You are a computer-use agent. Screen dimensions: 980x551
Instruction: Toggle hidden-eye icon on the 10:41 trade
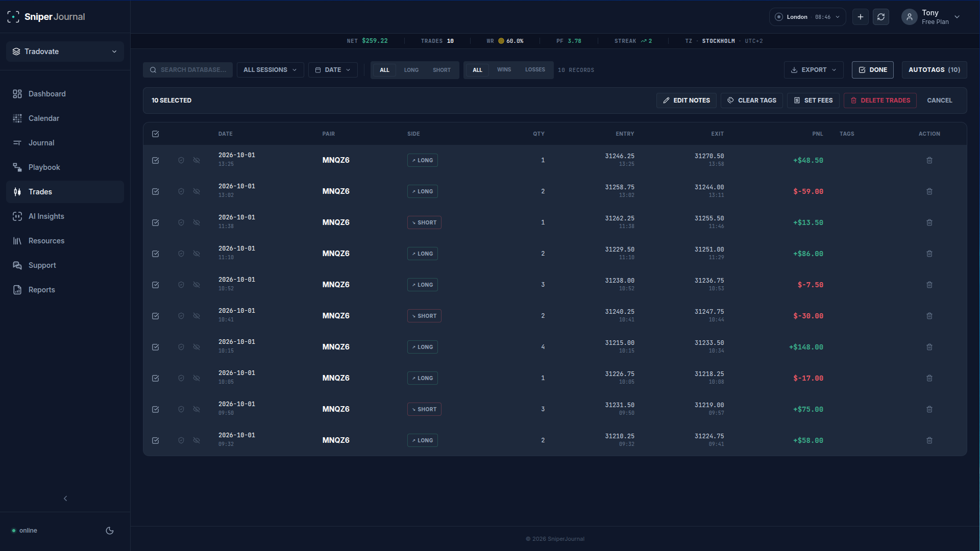(197, 316)
